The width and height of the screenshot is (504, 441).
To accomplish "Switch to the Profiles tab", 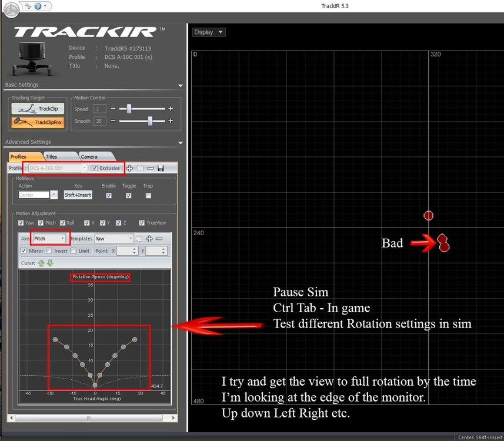I will 24,156.
